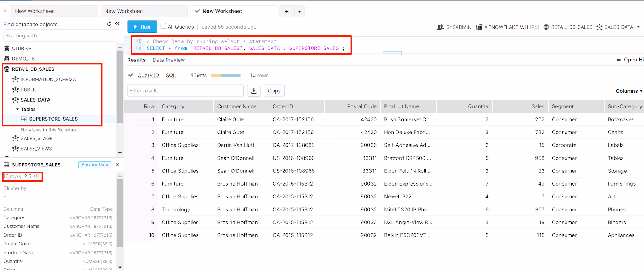The width and height of the screenshot is (644, 270).
Task: Select the active New Worksheet tab with checkmark
Action: coord(233,11)
